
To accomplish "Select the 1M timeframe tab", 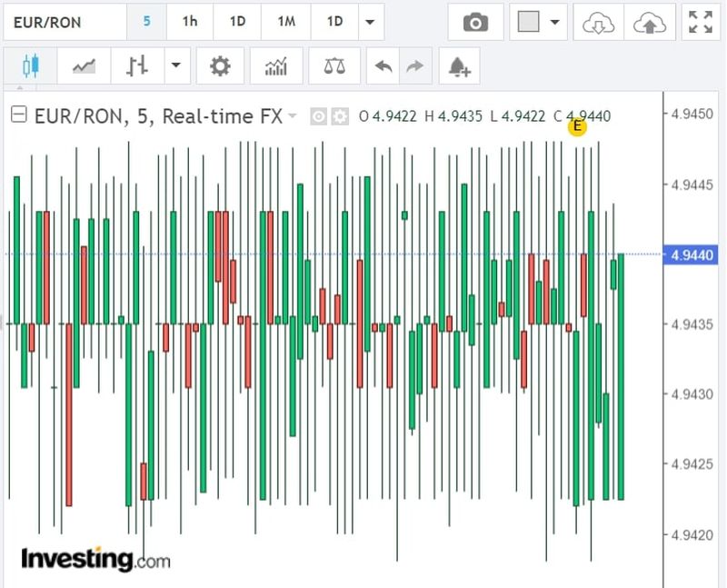I will pyautogui.click(x=286, y=22).
